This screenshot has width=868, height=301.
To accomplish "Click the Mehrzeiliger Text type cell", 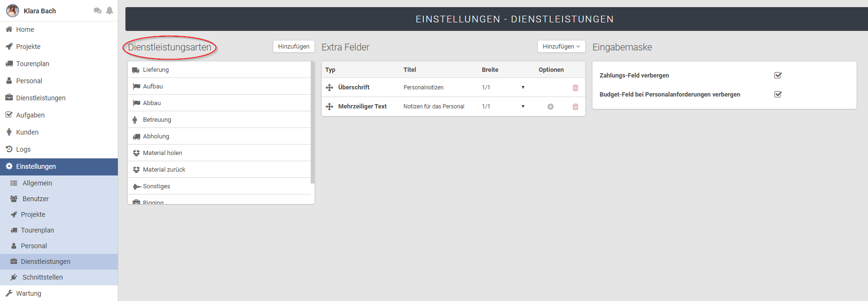I will (362, 107).
